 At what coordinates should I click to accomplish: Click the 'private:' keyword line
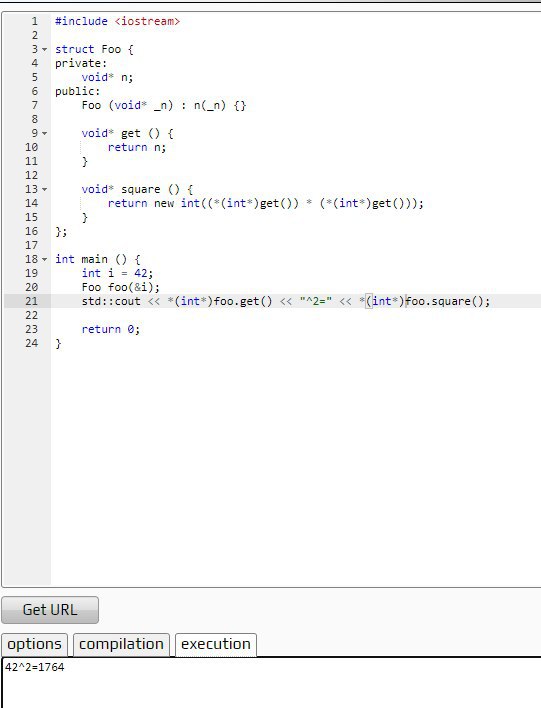tap(81, 63)
